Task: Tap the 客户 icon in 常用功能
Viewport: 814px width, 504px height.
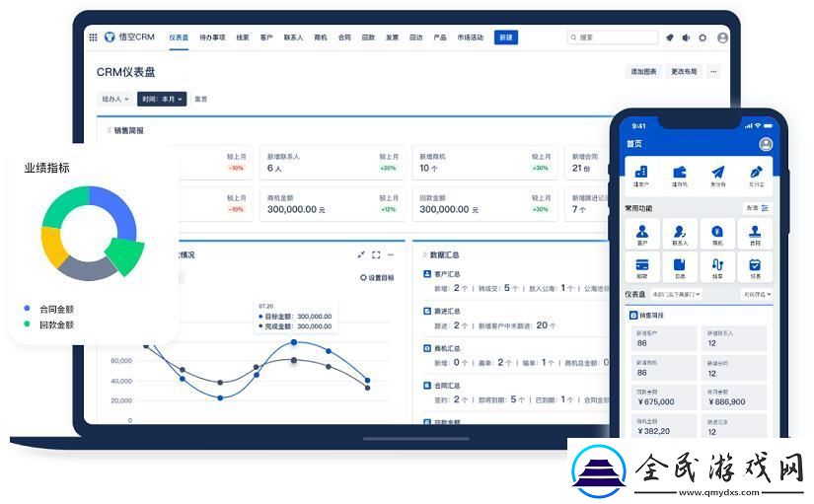Action: [x=642, y=234]
